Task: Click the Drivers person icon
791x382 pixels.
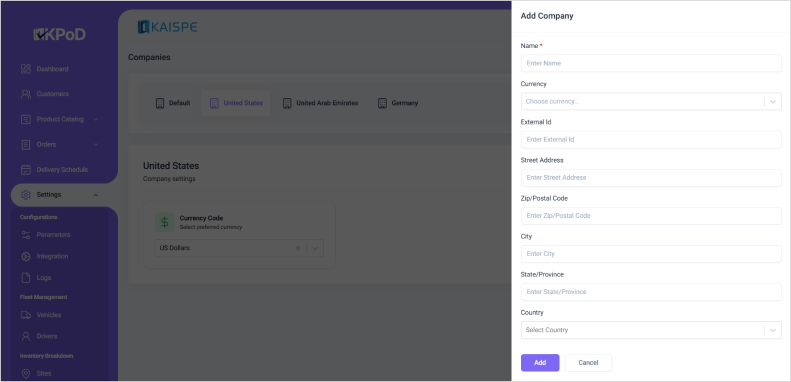Action: (x=26, y=336)
